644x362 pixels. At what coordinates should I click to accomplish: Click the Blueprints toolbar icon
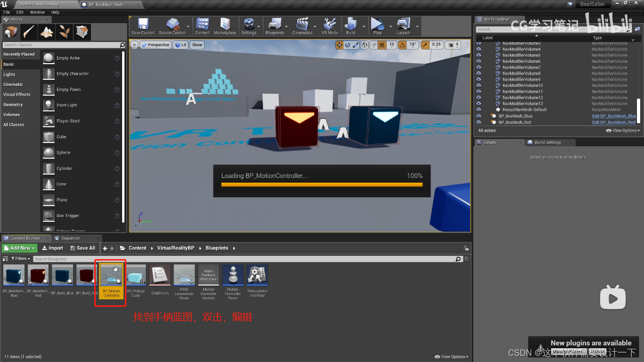pos(275,26)
